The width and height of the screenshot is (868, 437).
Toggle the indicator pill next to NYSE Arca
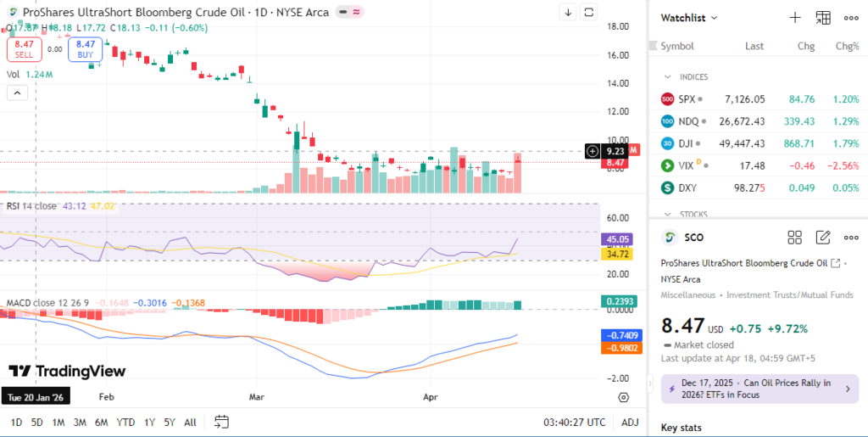344,13
